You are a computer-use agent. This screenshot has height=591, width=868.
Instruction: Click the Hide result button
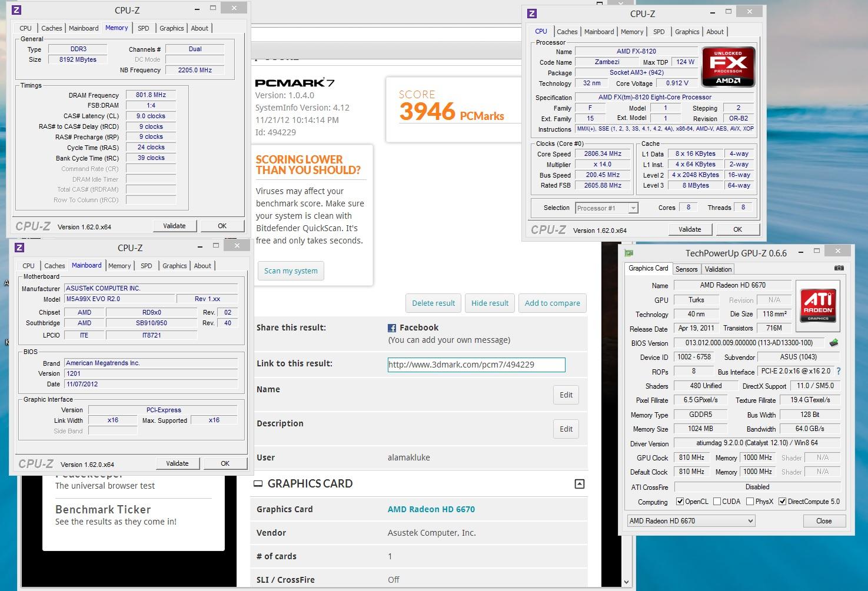[490, 303]
